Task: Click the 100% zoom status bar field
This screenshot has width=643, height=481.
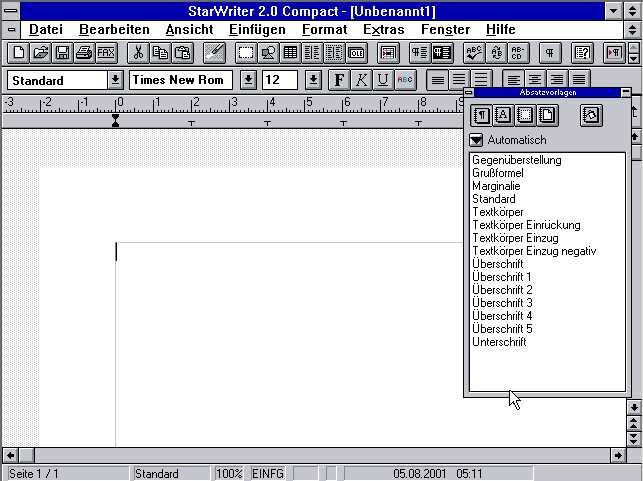Action: [x=229, y=474]
